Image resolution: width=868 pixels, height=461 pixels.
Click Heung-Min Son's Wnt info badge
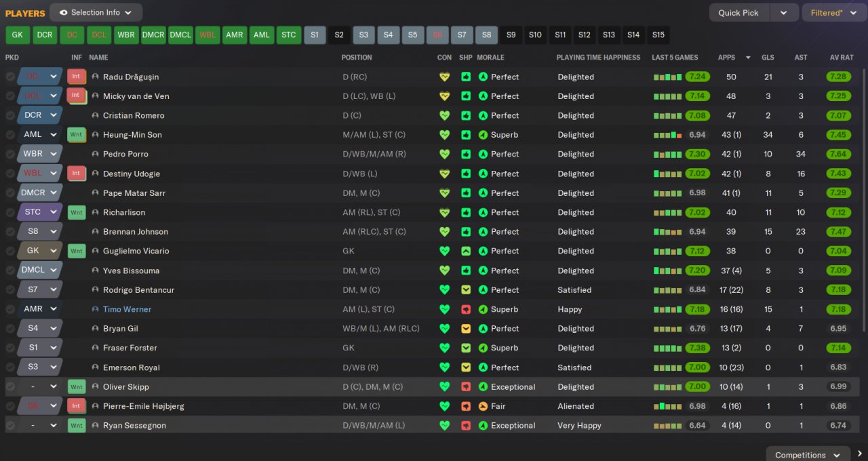click(77, 135)
